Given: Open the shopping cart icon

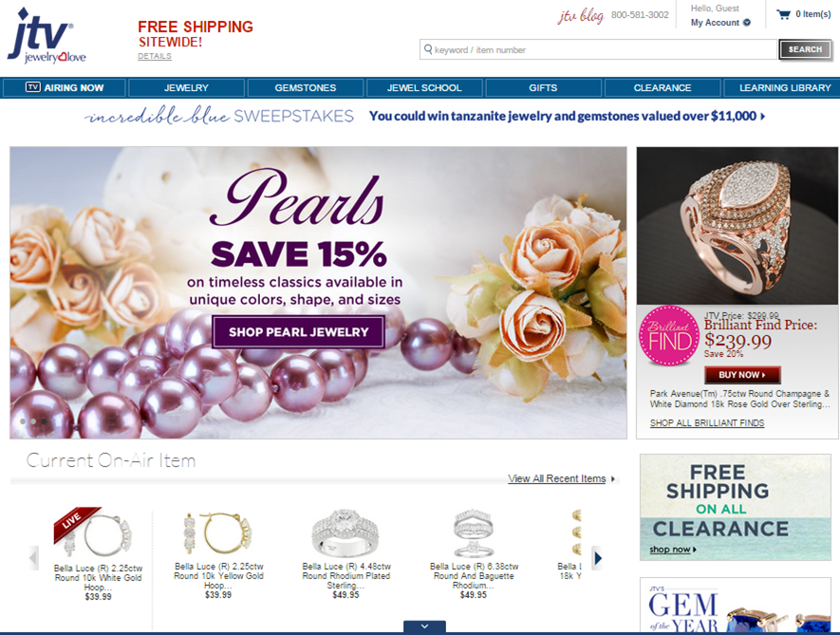Looking at the screenshot, I should tap(784, 14).
